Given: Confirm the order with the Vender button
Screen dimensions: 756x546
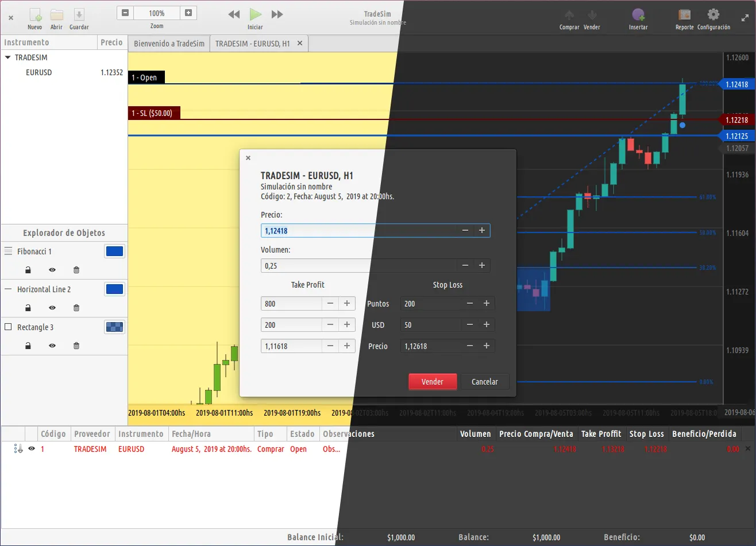Looking at the screenshot, I should [433, 382].
